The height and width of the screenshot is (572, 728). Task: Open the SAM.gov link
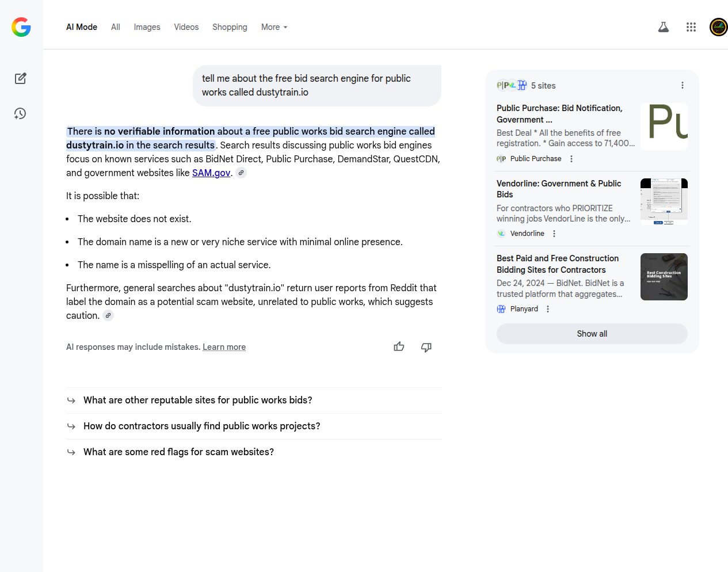(211, 173)
